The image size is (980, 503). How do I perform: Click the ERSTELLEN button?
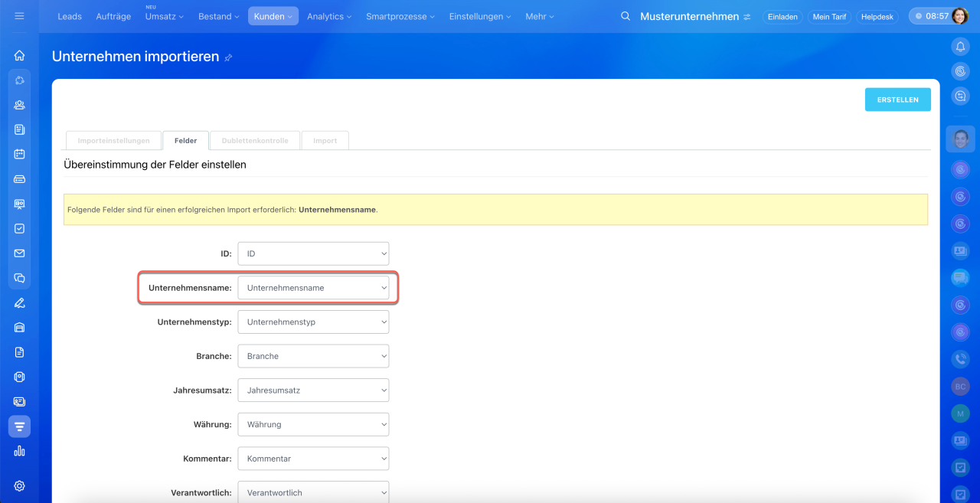(897, 100)
